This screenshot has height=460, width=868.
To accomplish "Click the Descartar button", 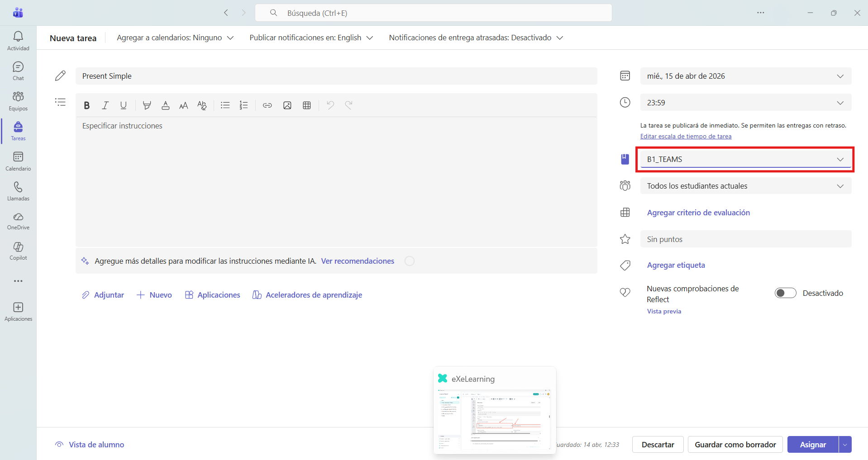I will (x=658, y=445).
